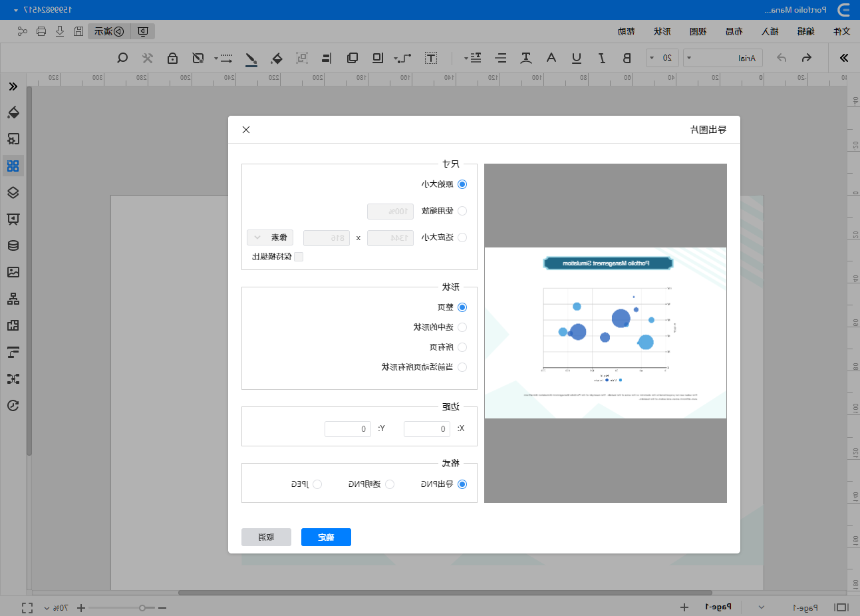
Task: Select 使用缩放 radio button
Action: click(462, 211)
